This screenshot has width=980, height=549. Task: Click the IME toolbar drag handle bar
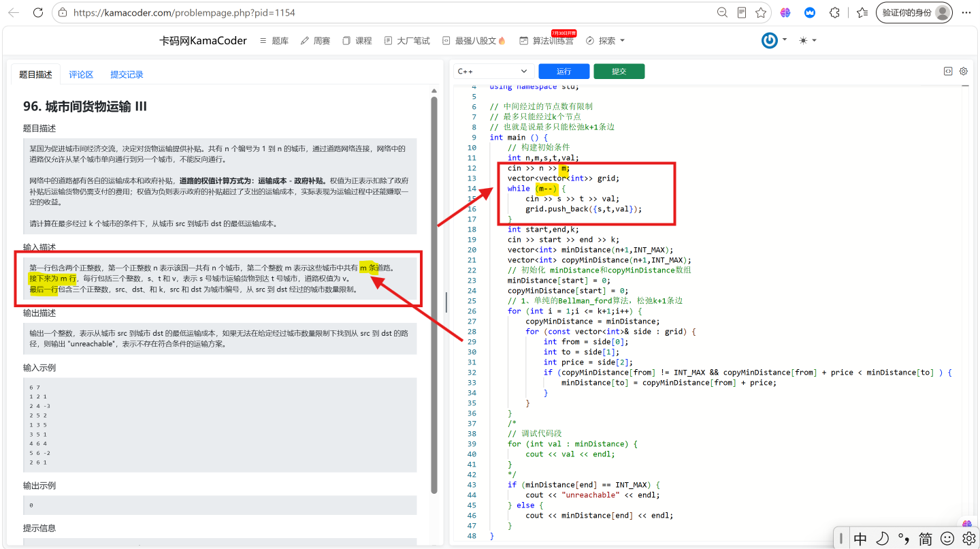843,539
